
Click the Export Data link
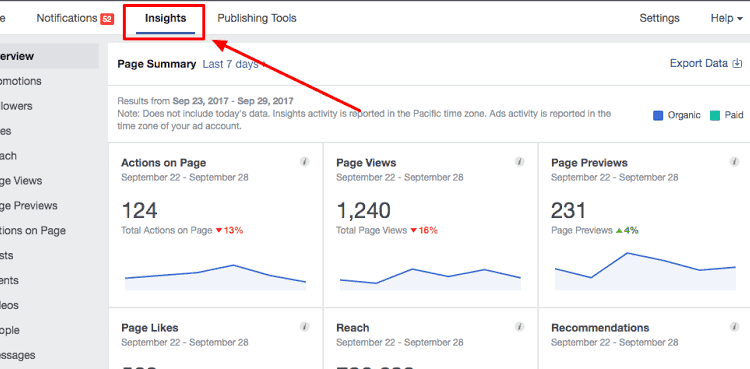pos(699,63)
